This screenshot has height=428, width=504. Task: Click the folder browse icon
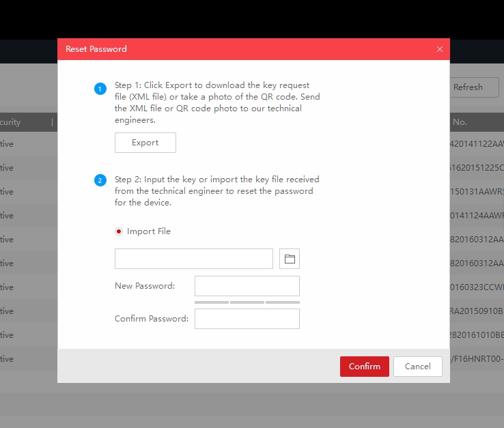(x=290, y=259)
